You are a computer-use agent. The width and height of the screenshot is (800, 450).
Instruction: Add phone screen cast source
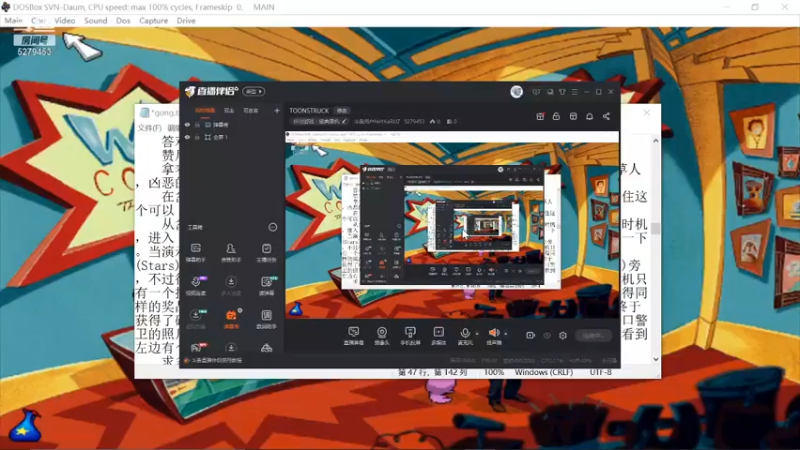tap(410, 336)
